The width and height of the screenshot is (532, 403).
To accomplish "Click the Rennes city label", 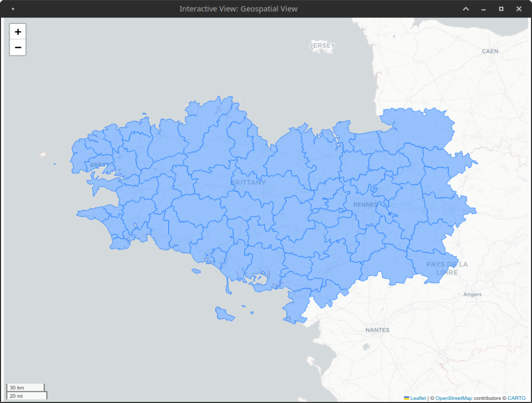I will tap(365, 205).
